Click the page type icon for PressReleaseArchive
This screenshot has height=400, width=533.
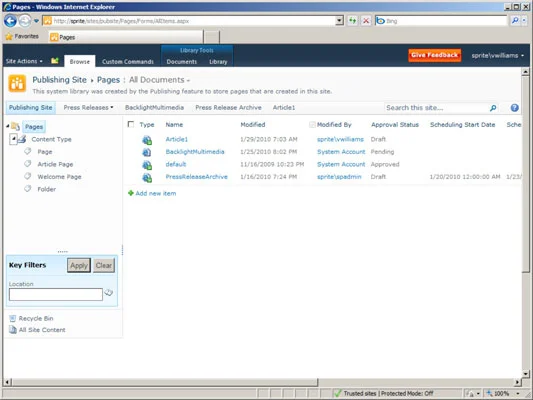[147, 177]
